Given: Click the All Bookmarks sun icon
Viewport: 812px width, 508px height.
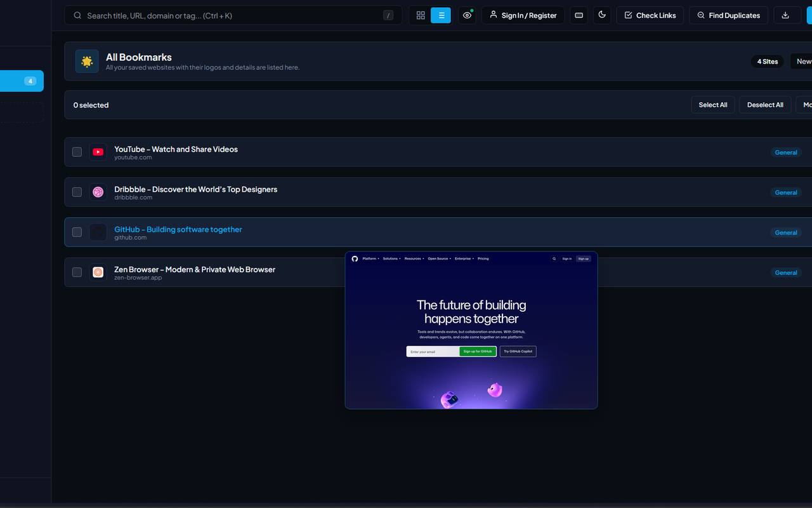Looking at the screenshot, I should 87,61.
